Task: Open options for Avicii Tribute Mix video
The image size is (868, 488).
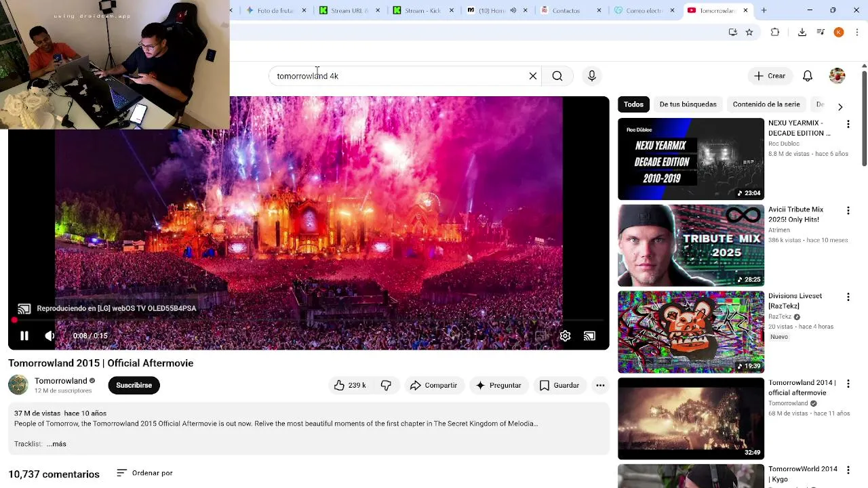Action: coord(848,211)
